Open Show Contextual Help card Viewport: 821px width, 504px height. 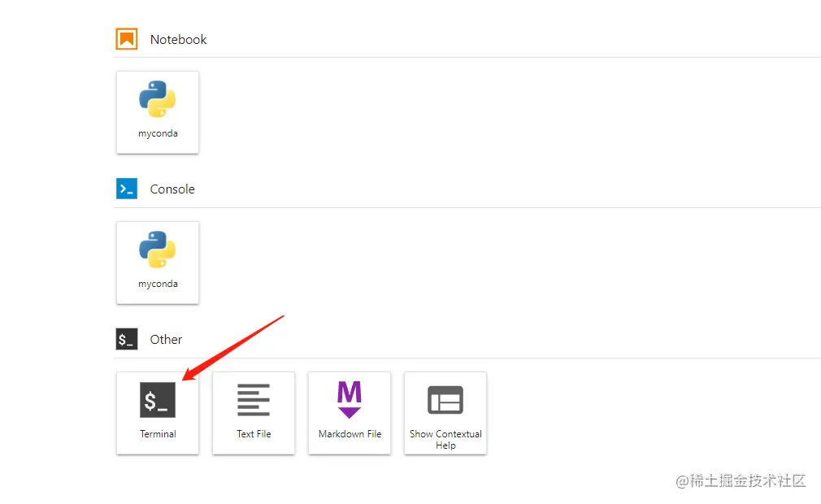445,413
